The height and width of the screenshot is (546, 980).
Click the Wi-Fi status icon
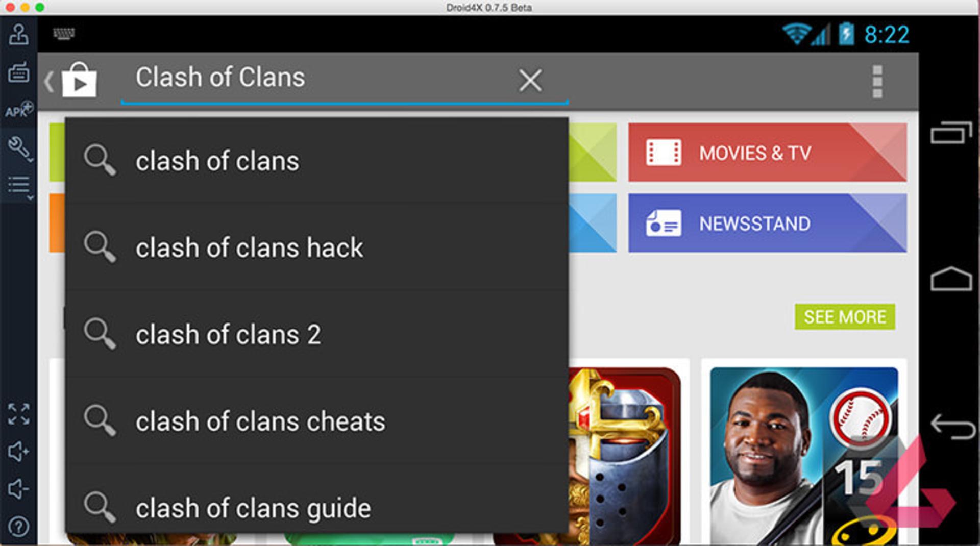796,34
